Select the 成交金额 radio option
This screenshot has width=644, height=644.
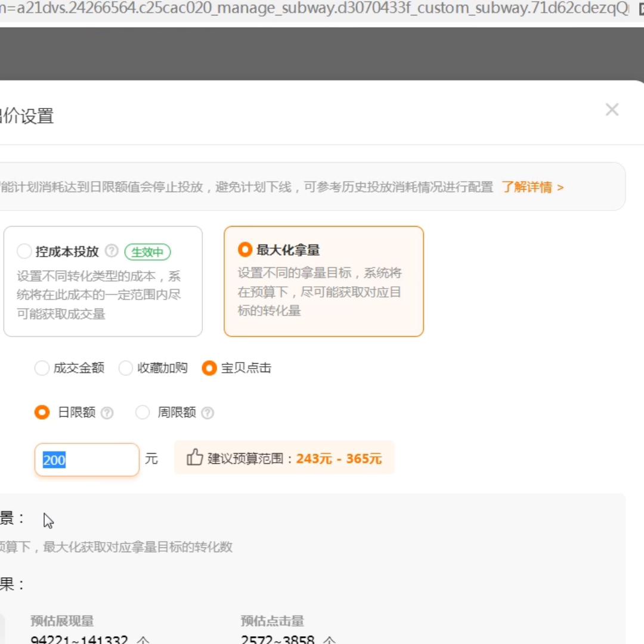(42, 368)
